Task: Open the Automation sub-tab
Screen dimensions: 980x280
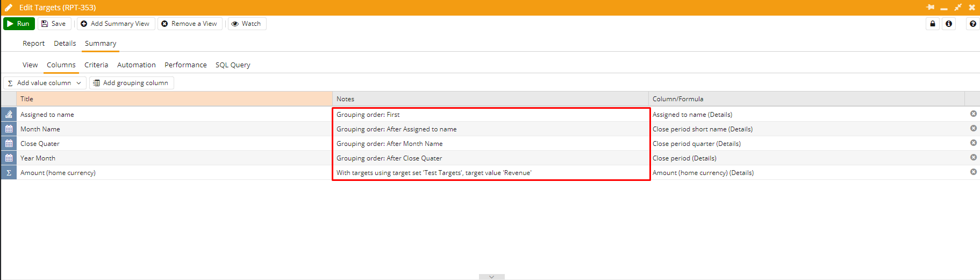Action: tap(137, 65)
